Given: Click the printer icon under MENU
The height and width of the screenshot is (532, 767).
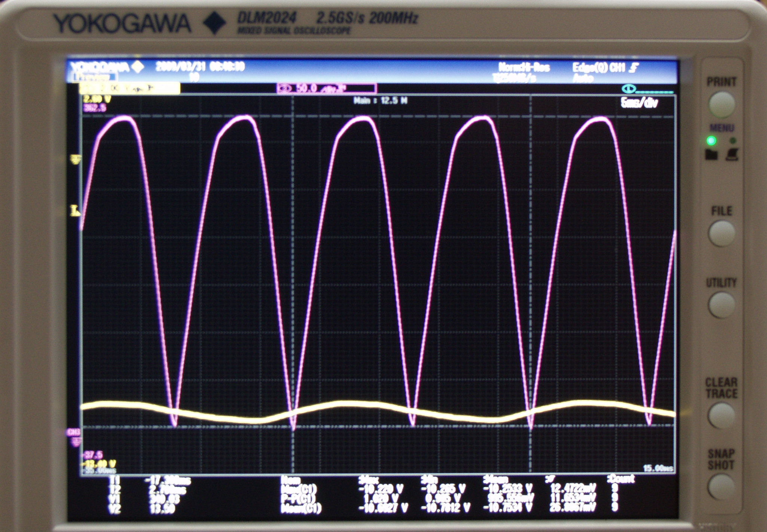Looking at the screenshot, I should click(732, 154).
